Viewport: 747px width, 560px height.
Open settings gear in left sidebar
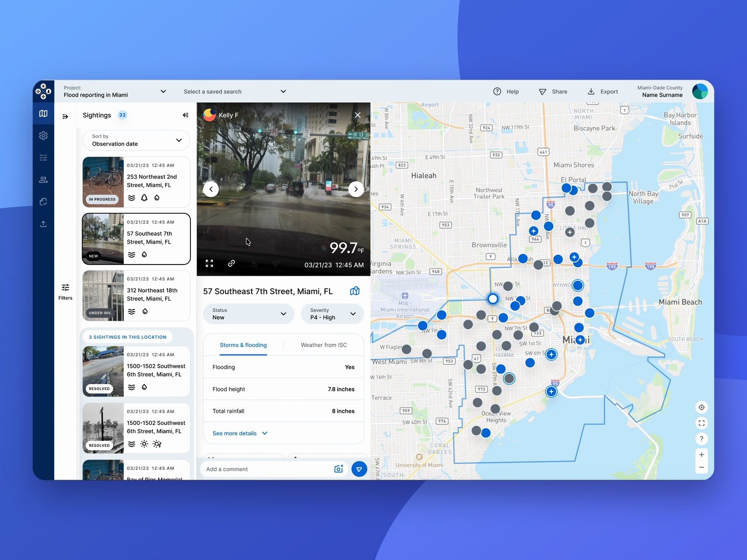point(43,135)
